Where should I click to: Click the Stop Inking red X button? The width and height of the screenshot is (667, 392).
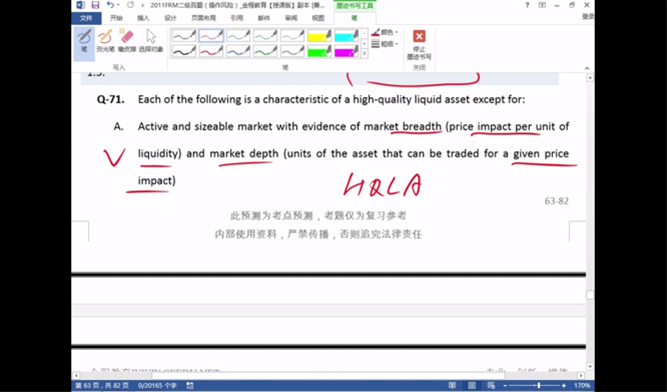(419, 45)
